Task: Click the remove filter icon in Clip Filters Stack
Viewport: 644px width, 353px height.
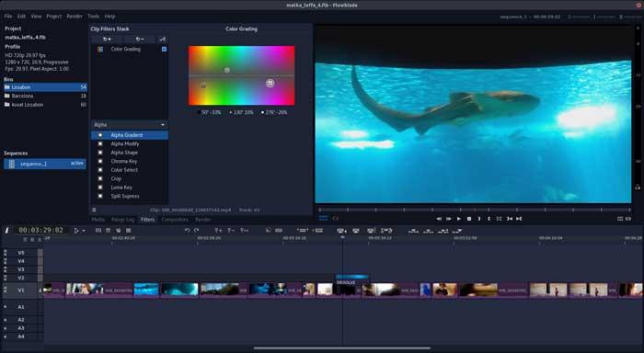Action: (140, 39)
